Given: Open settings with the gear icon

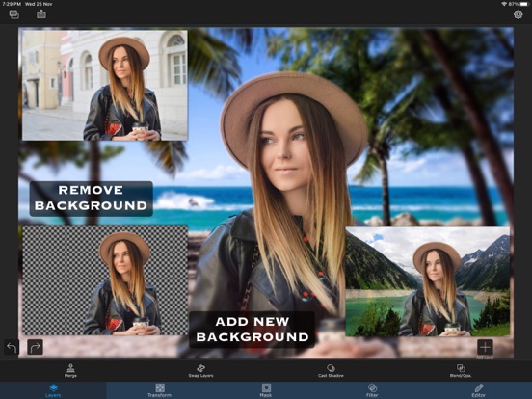Looking at the screenshot, I should coord(518,14).
